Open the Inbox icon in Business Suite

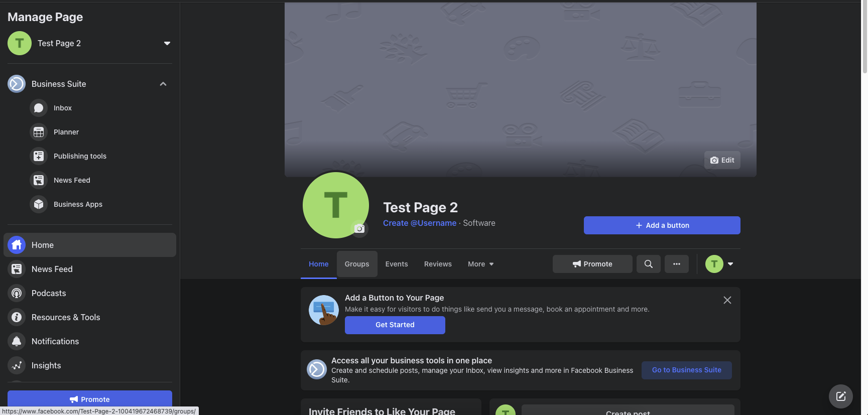(39, 108)
